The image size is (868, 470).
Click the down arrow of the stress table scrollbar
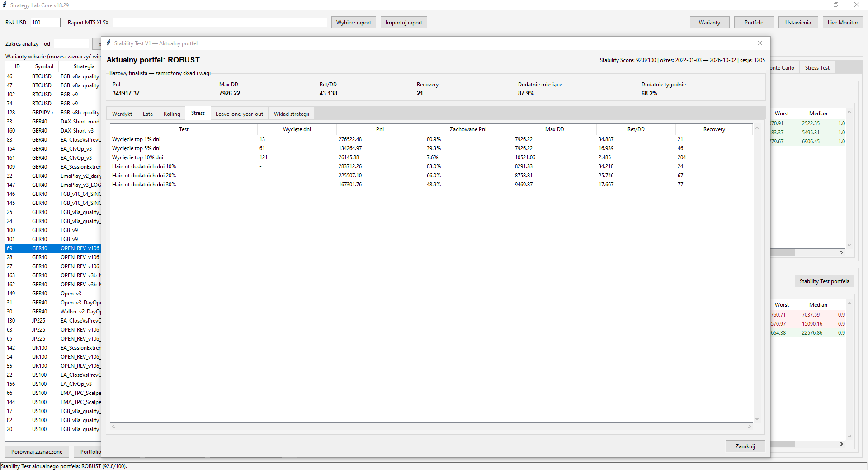[757, 419]
